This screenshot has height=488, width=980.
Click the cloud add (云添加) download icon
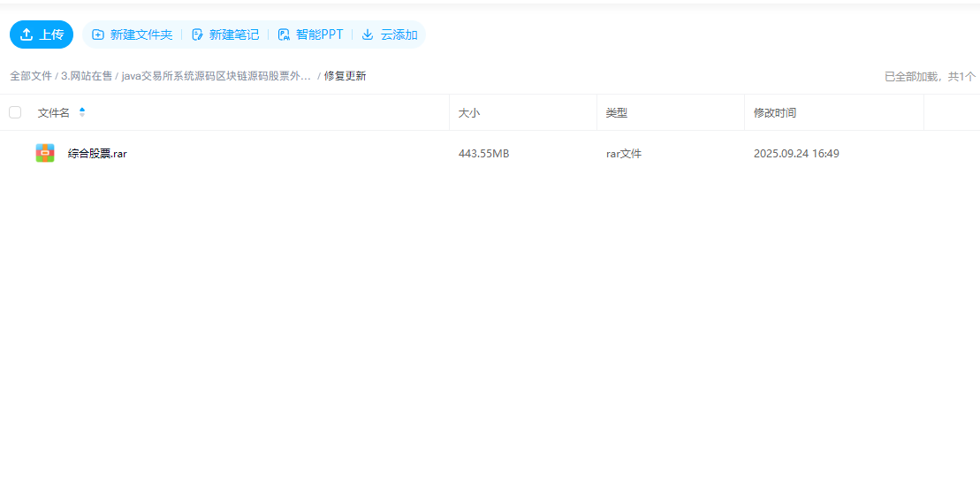[x=368, y=34]
